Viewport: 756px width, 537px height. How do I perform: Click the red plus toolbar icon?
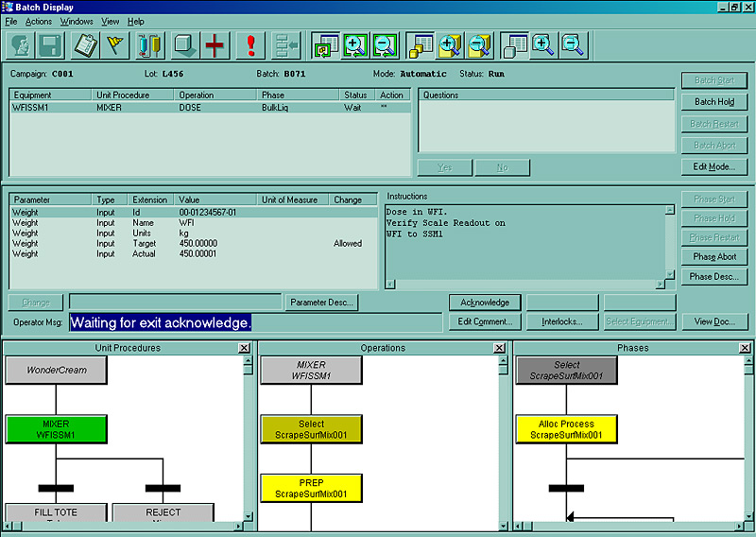pyautogui.click(x=215, y=45)
